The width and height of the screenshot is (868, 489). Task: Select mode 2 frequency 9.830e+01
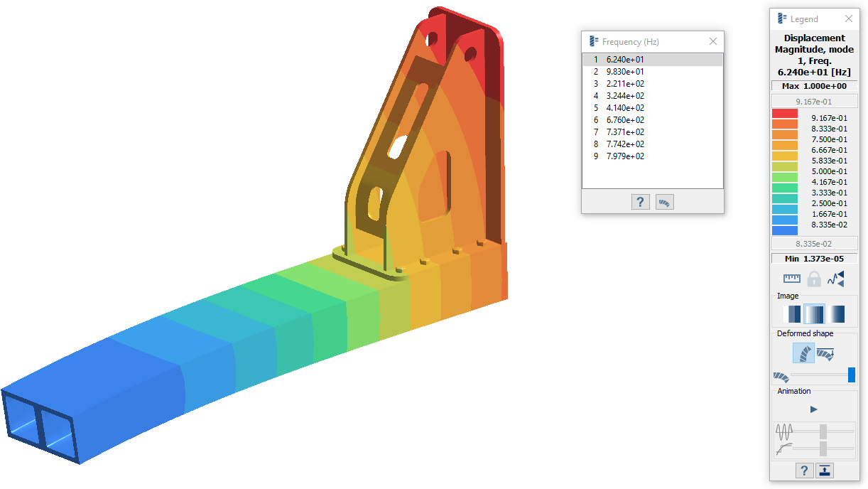click(625, 72)
